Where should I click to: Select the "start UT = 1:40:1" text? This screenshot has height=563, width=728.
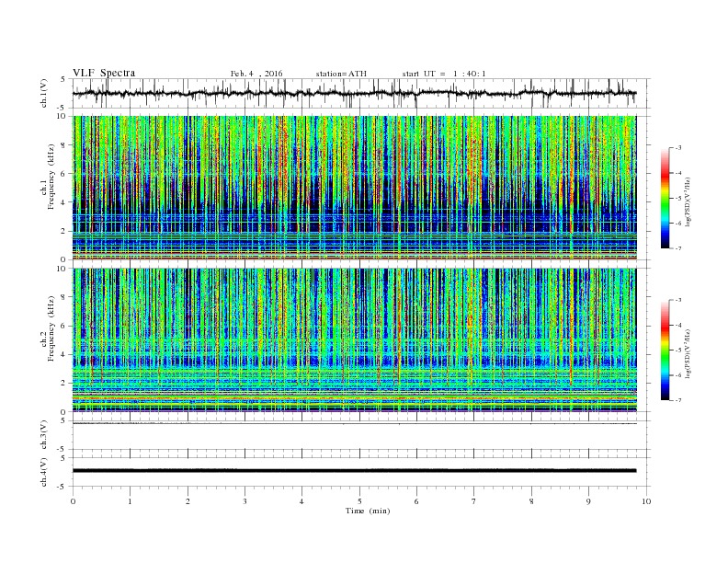tap(444, 74)
